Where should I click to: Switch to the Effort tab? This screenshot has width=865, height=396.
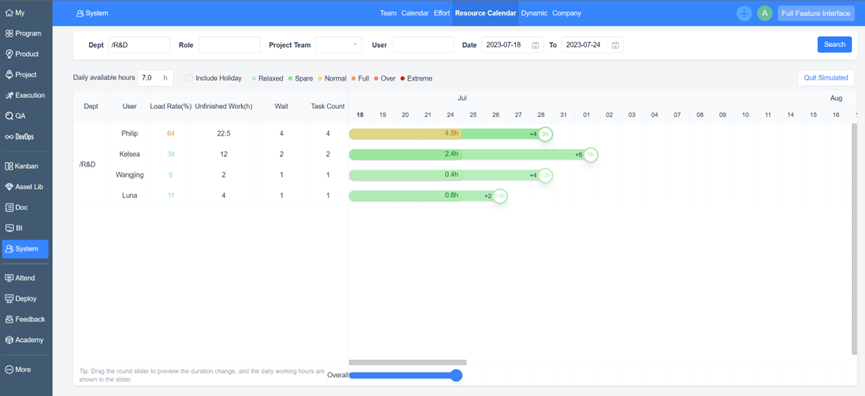[442, 13]
